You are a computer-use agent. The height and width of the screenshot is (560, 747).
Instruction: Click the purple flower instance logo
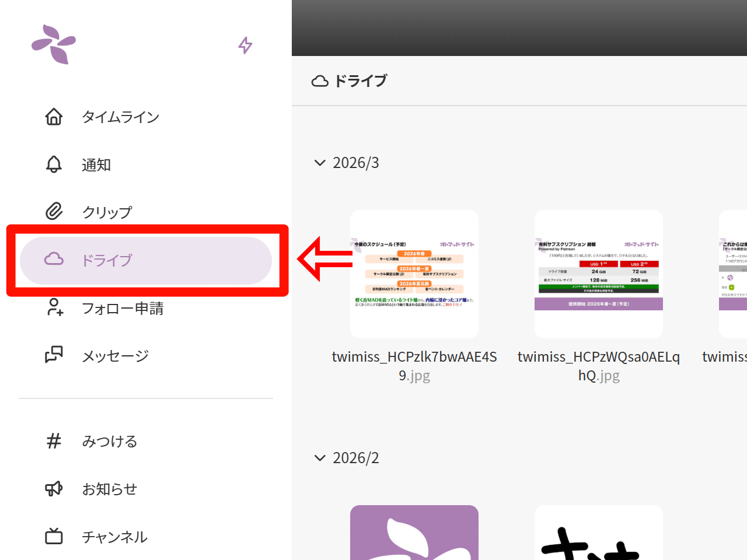pyautogui.click(x=54, y=44)
